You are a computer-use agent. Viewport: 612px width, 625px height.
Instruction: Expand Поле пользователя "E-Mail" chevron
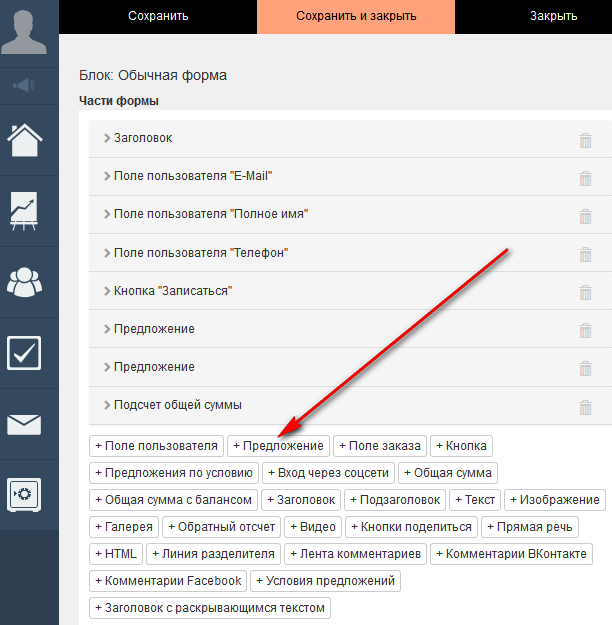point(106,176)
